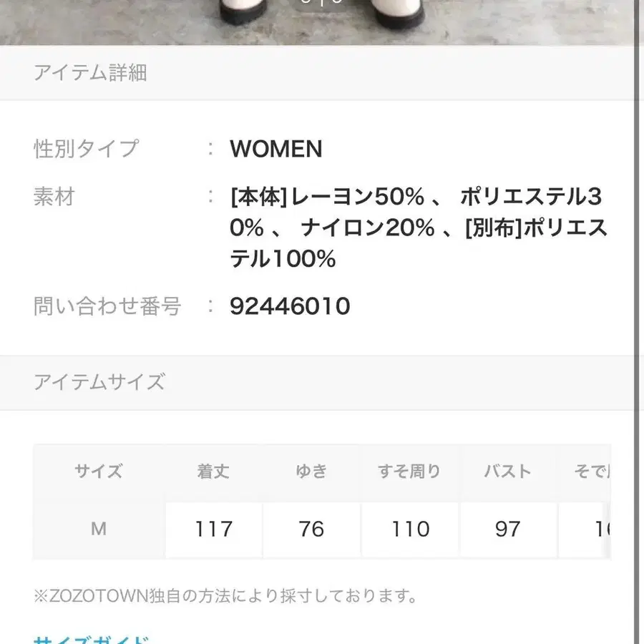
Task: Select the バスト column header
Action: tap(507, 471)
